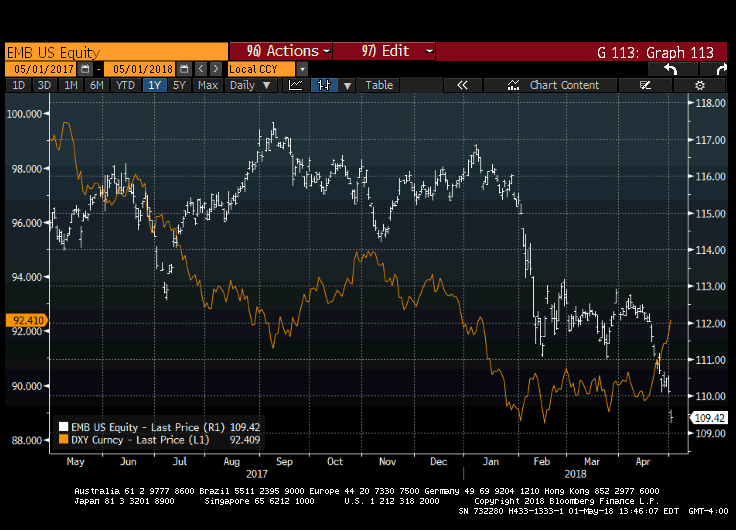Screen dimensions: 736x530
Task: Click the 92.410 left axis price tag
Action: (27, 320)
